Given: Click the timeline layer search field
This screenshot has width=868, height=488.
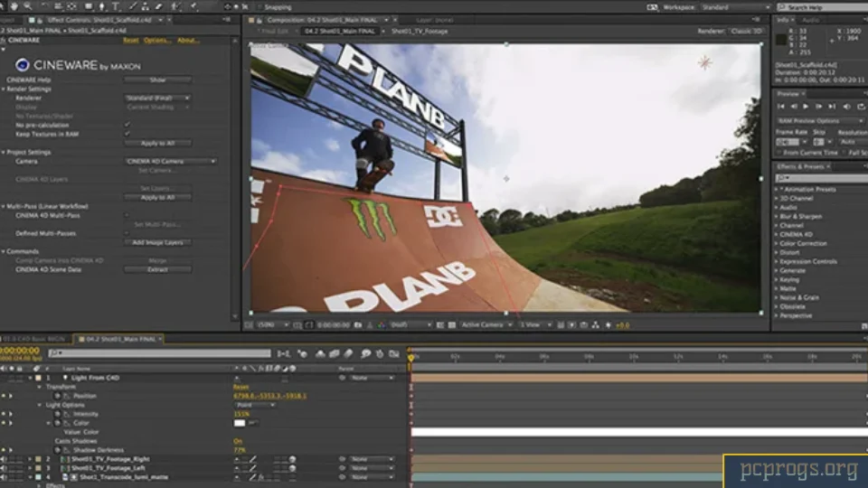Looking at the screenshot, I should (x=159, y=353).
